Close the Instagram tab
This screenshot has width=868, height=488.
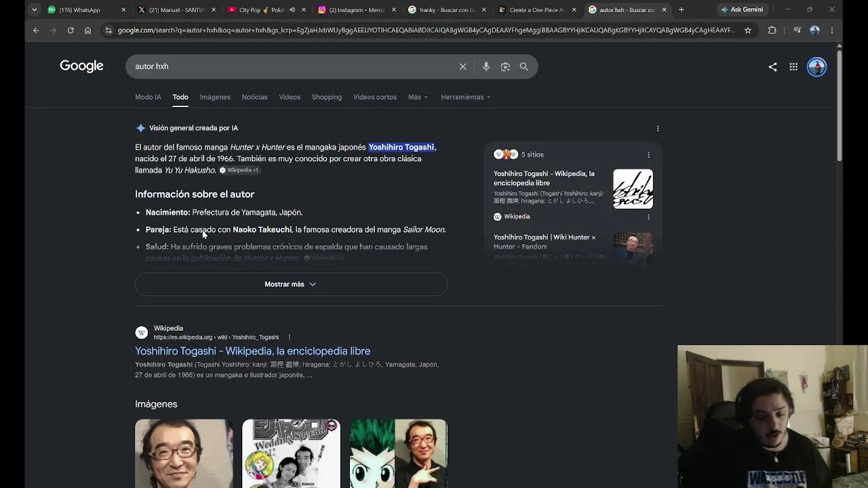(394, 9)
